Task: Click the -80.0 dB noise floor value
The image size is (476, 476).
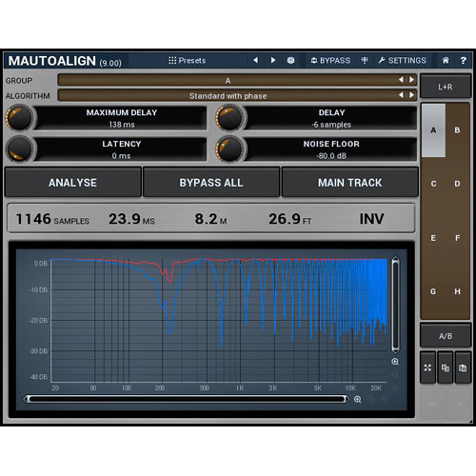Action: (x=331, y=156)
